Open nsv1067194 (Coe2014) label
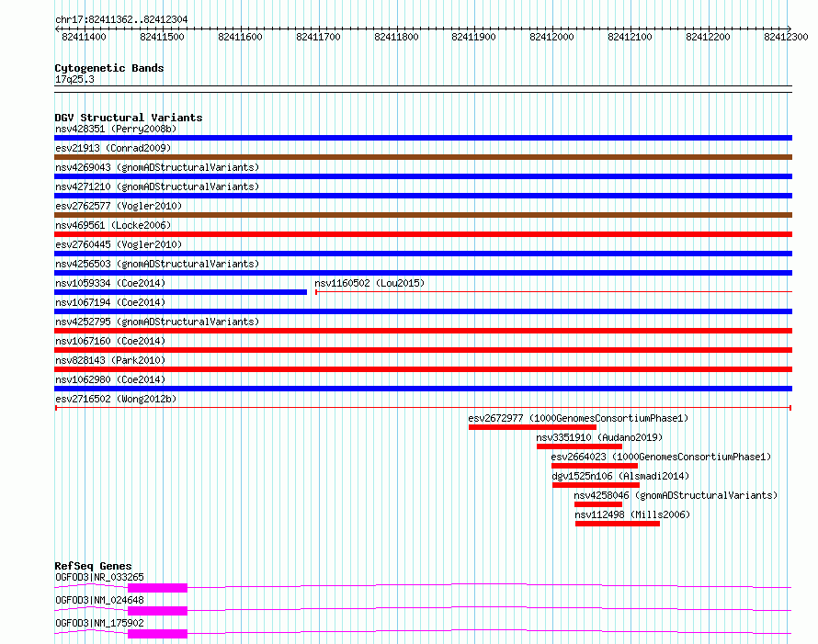818x644 pixels. tap(110, 302)
